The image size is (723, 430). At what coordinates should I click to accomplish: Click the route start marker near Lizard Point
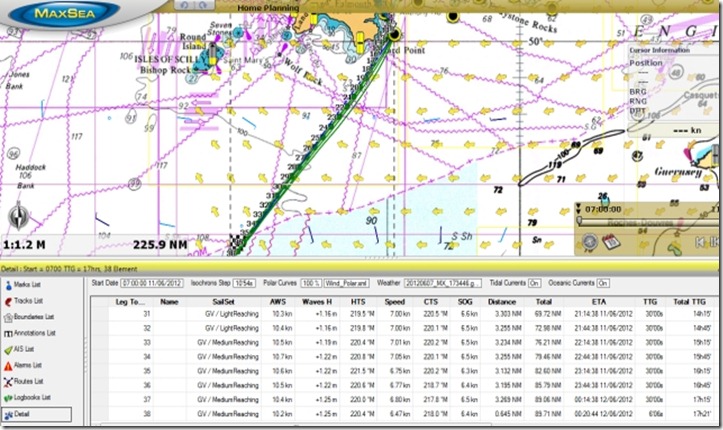pos(395,34)
